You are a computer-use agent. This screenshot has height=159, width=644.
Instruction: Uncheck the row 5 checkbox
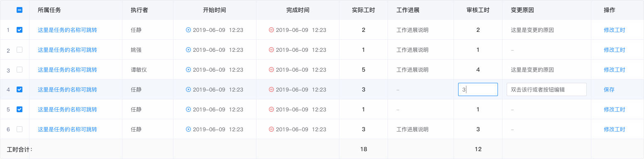click(20, 109)
